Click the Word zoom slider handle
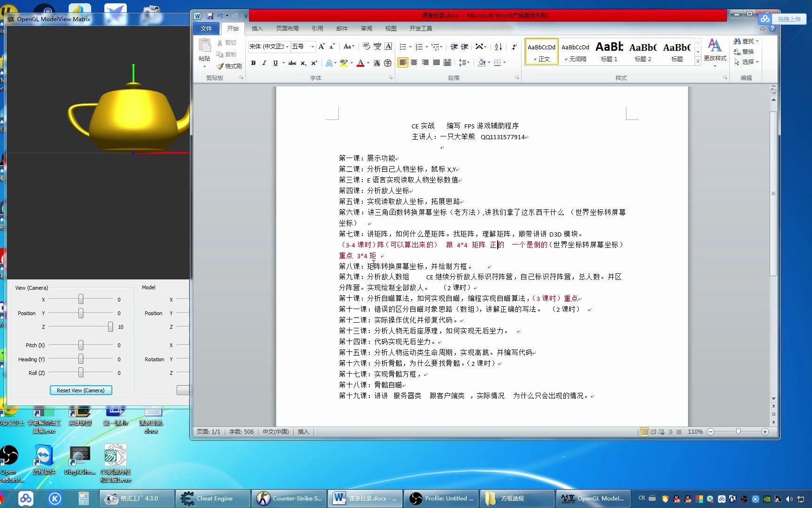The width and height of the screenshot is (812, 508). click(738, 432)
